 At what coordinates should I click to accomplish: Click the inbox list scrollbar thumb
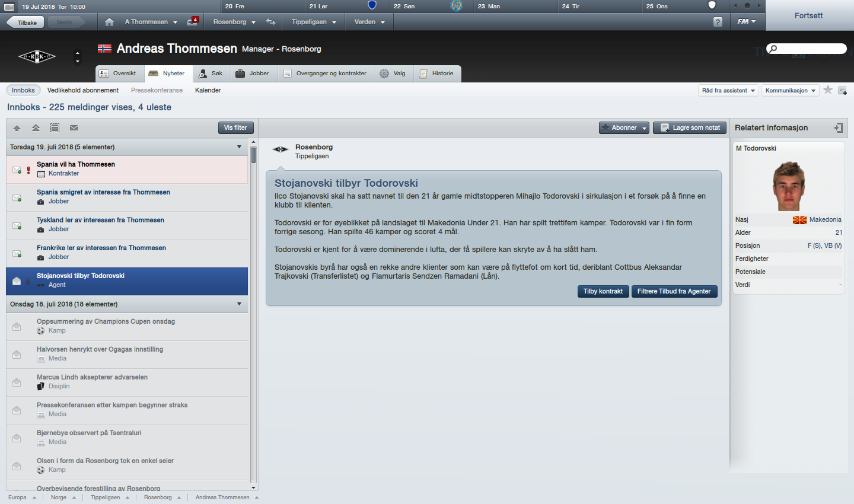click(x=253, y=155)
